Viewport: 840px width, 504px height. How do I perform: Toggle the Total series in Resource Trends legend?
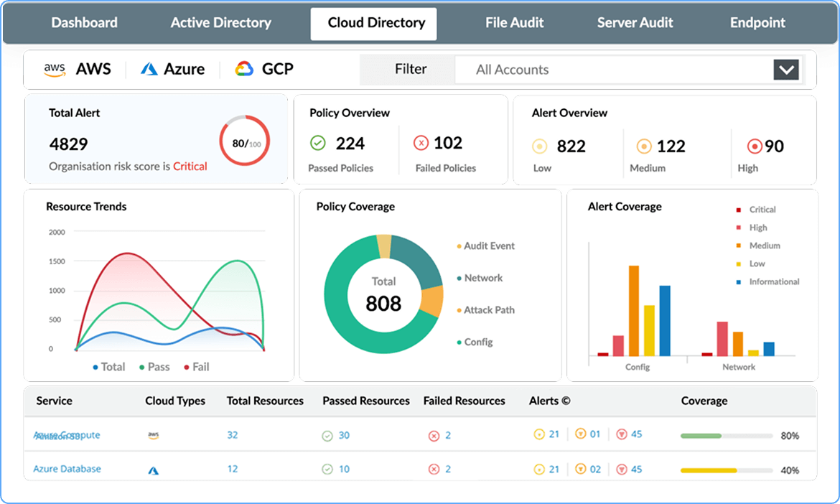click(111, 367)
